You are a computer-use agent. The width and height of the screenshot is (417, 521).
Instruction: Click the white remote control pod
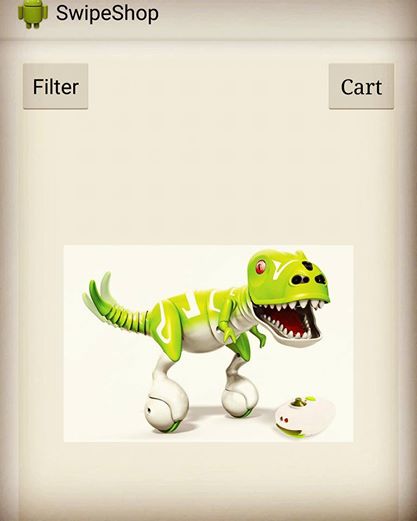pyautogui.click(x=304, y=417)
